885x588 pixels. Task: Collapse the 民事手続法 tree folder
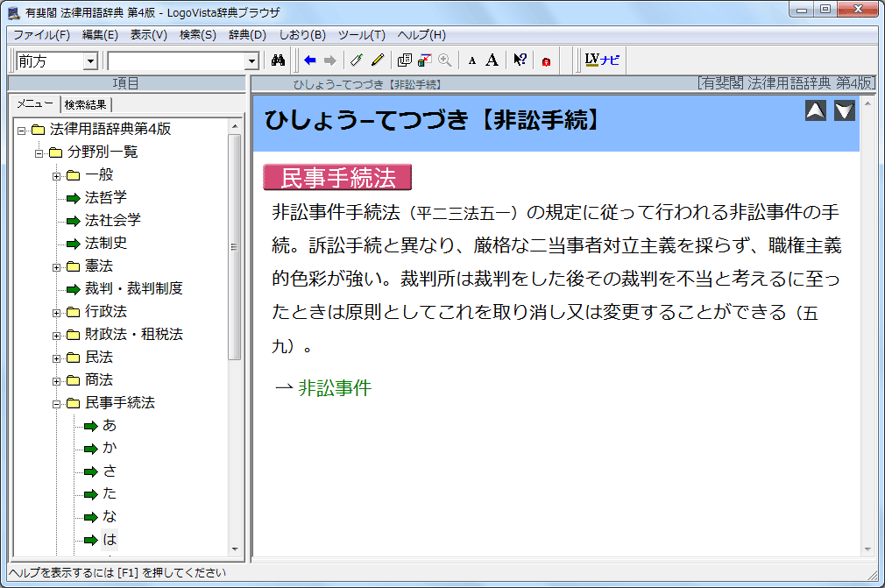tap(57, 404)
